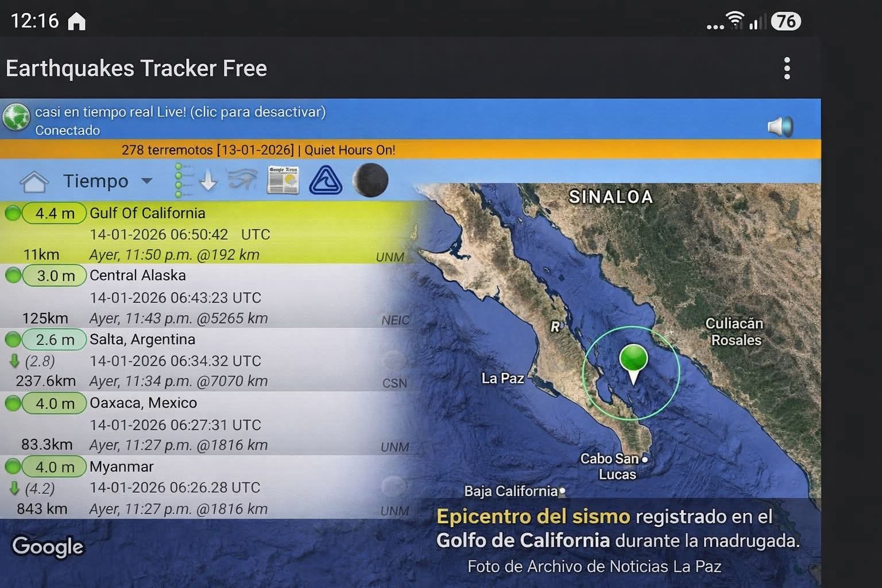Viewport: 882px width, 588px height.
Task: Tap the home icon in the toolbar
Action: click(34, 181)
